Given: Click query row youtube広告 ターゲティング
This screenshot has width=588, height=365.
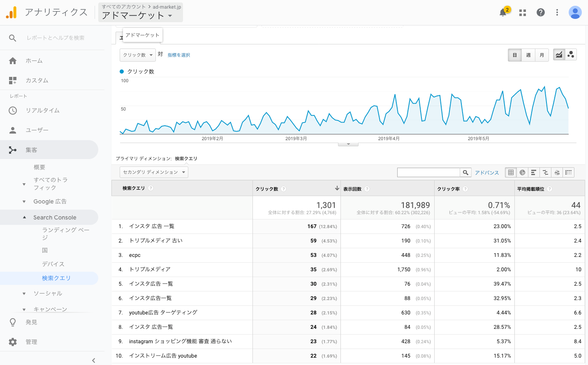Looking at the screenshot, I should 163,313.
